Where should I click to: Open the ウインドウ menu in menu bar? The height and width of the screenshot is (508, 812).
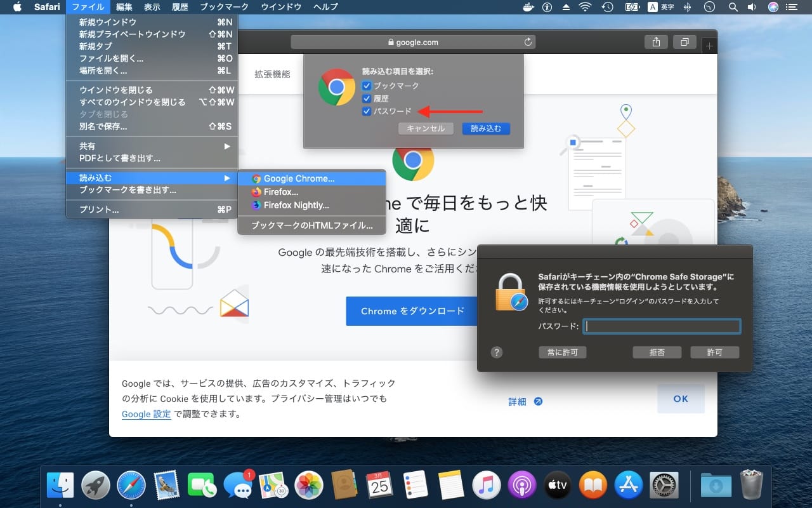coord(281,7)
